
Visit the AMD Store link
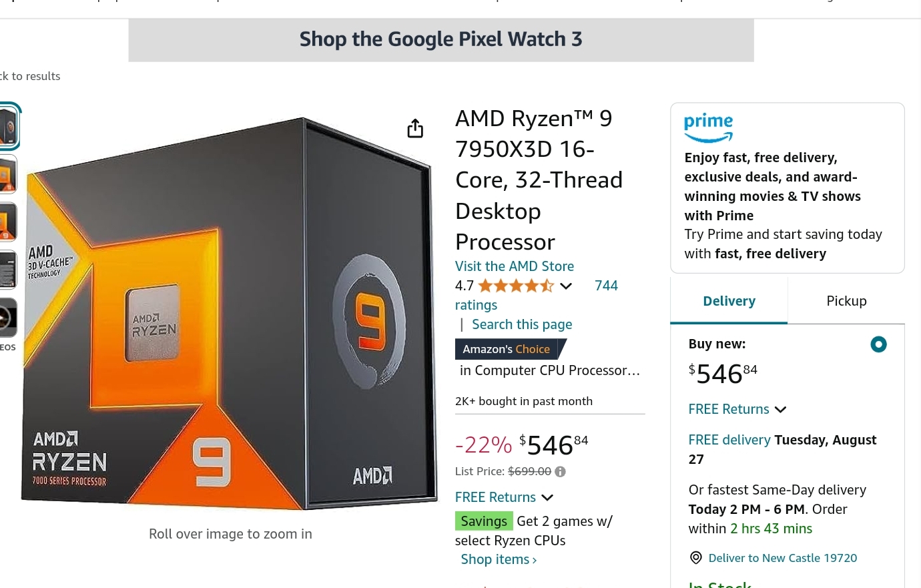pyautogui.click(x=514, y=266)
